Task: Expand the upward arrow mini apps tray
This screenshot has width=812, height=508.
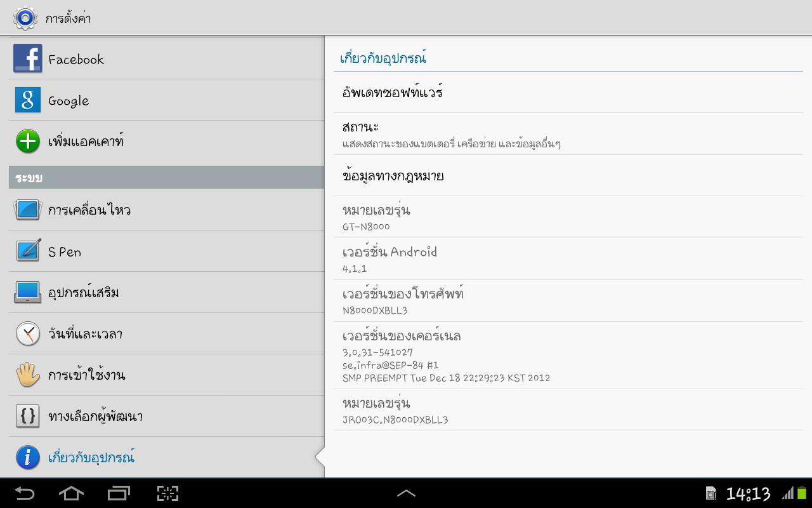Action: (x=406, y=493)
